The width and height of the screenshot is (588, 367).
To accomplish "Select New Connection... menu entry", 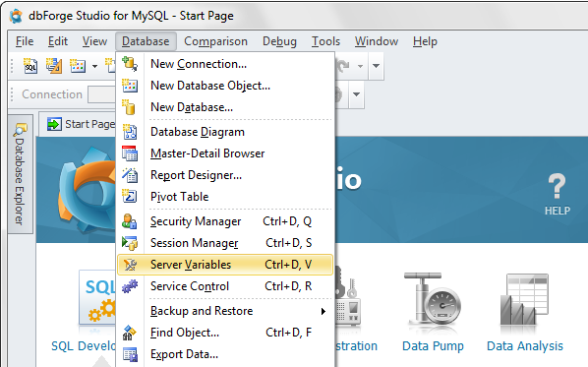I will point(225,64).
